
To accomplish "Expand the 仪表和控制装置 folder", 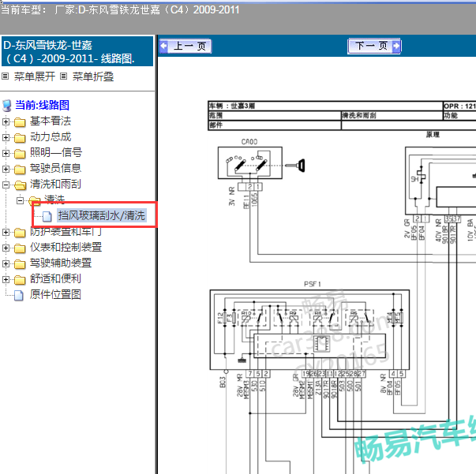I will click(6, 248).
